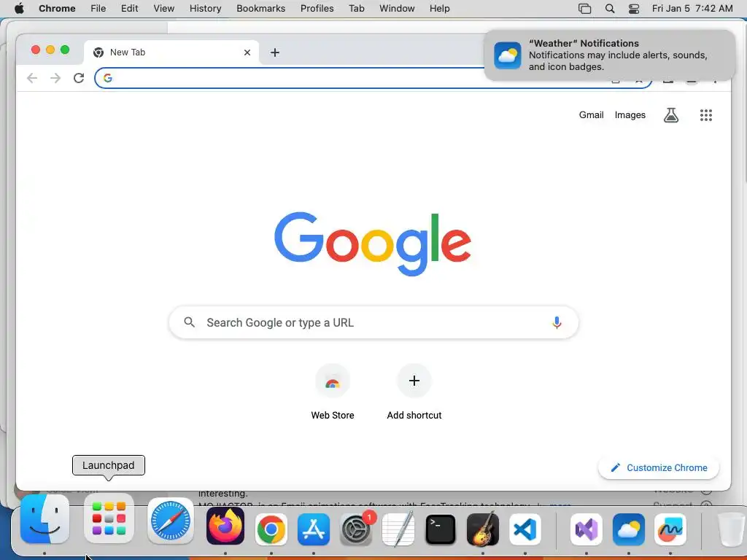This screenshot has width=747, height=560.
Task: Launch GarageBand from the Dock
Action: pos(483,529)
